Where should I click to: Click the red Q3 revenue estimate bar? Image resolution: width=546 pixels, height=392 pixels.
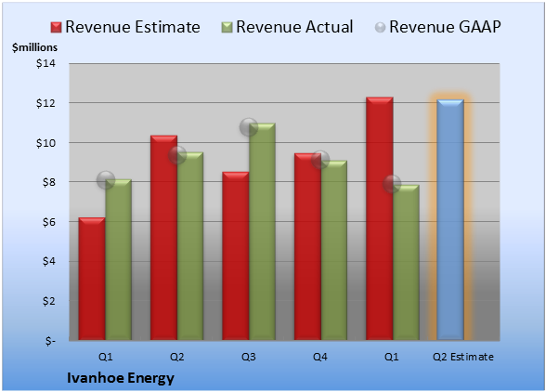[x=236, y=255]
